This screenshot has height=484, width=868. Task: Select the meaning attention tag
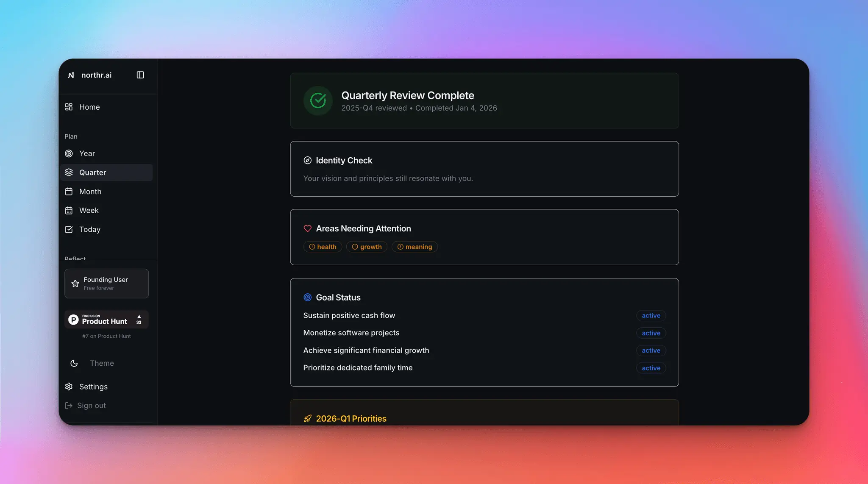[415, 247]
